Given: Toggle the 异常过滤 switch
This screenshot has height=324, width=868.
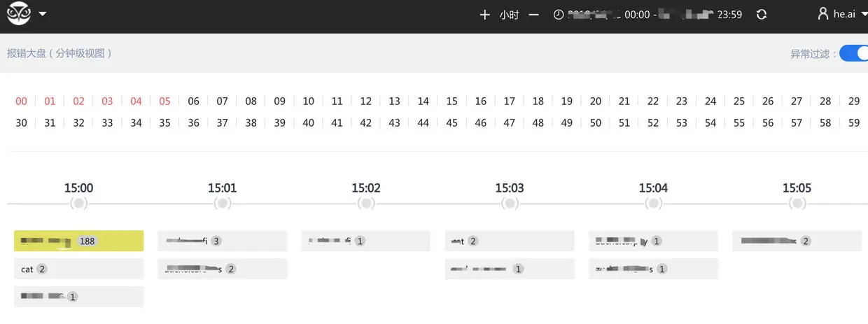Looking at the screenshot, I should [x=853, y=53].
